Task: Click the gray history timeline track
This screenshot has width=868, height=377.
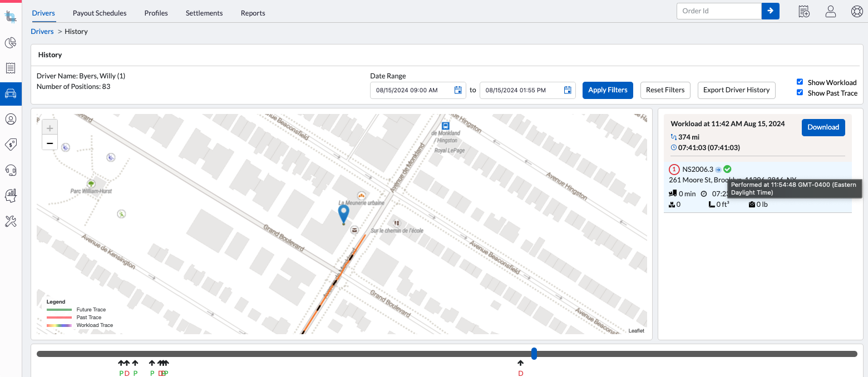Action: click(447, 354)
